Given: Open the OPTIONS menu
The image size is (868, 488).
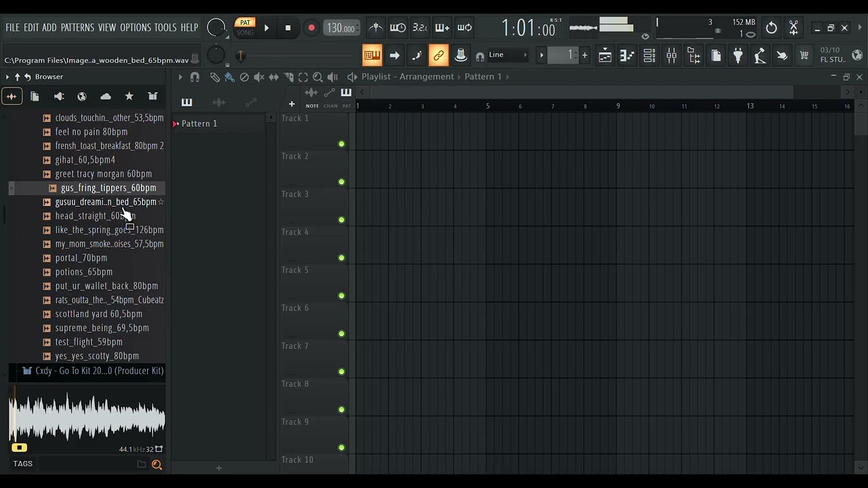Looking at the screenshot, I should point(135,28).
